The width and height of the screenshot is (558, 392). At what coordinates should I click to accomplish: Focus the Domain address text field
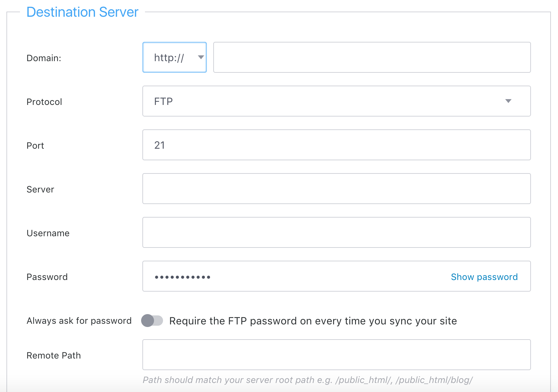372,57
